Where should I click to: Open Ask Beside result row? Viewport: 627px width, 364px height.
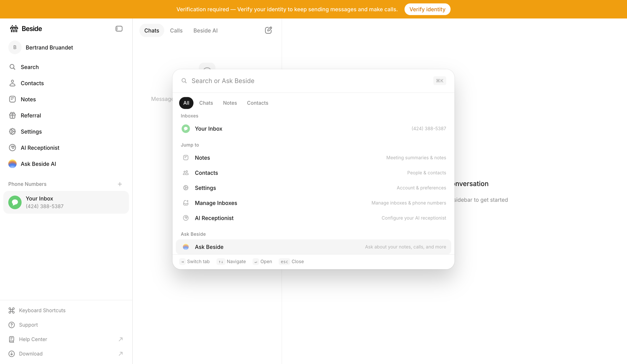point(313,247)
